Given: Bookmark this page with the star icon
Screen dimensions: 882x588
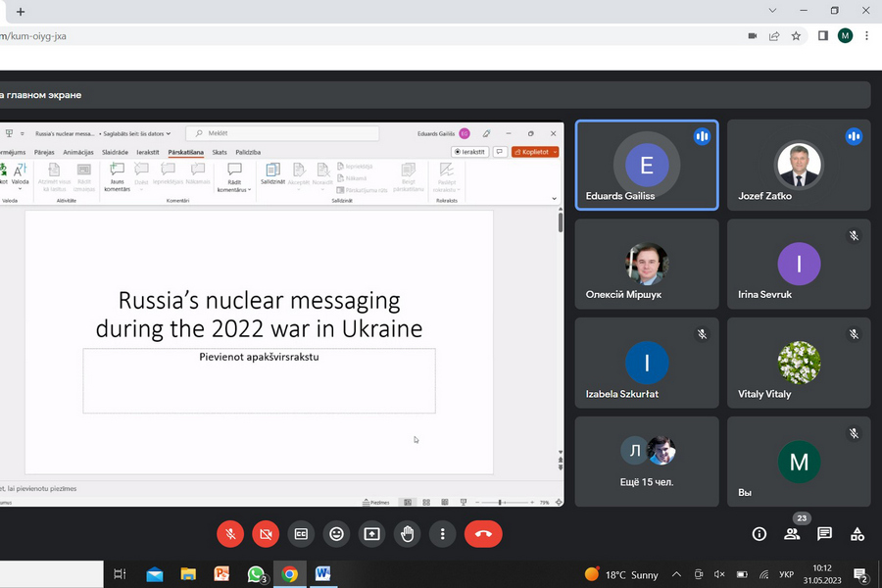Looking at the screenshot, I should click(796, 36).
